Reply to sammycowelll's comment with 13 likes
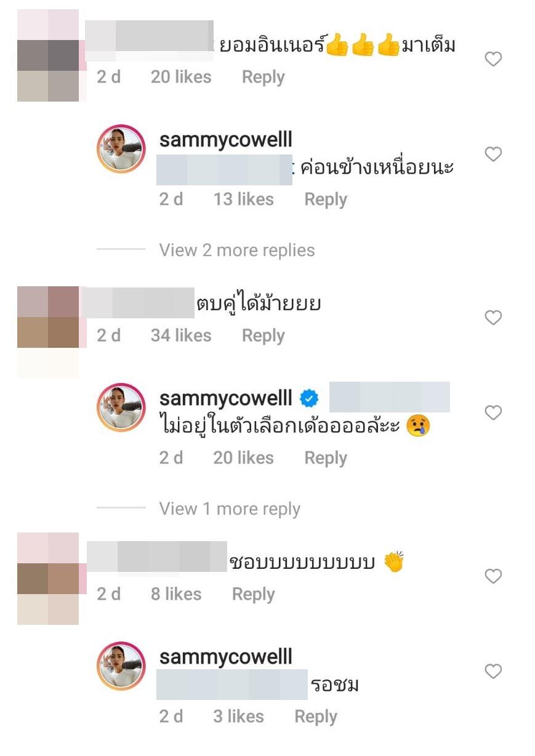Viewport: 535px width, 756px height. pos(326,199)
